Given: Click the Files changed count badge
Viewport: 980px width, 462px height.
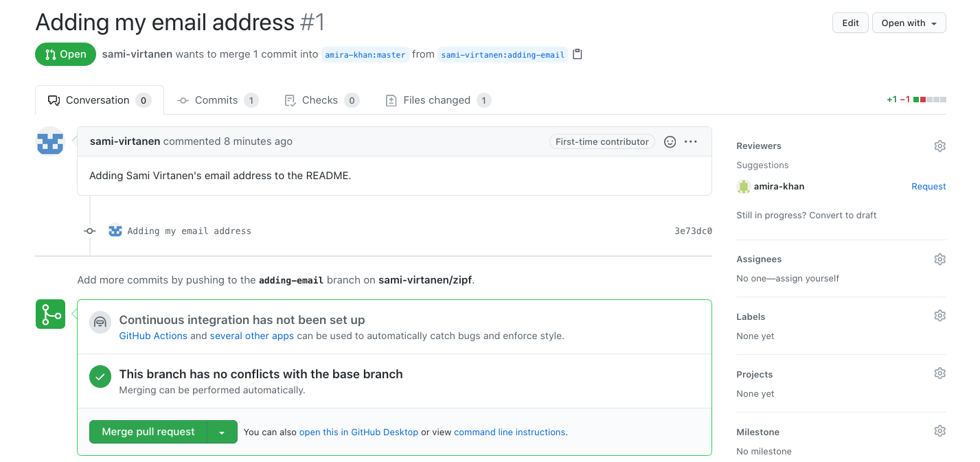Looking at the screenshot, I should 483,100.
